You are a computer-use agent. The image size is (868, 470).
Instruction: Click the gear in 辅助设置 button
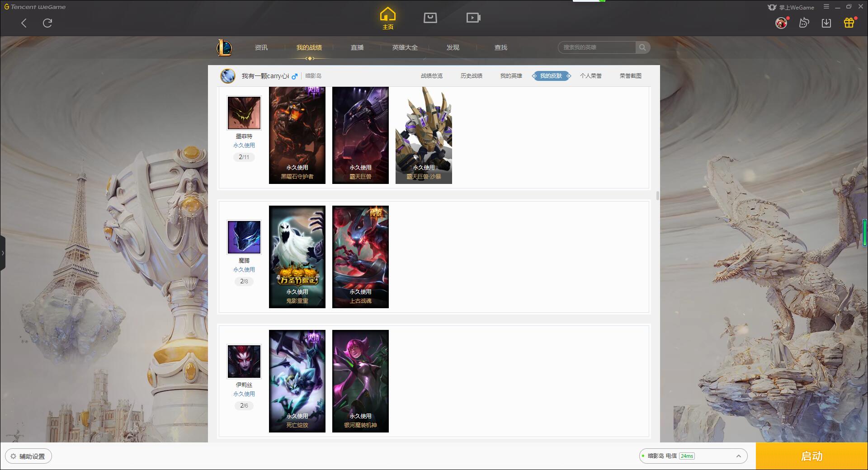point(13,456)
